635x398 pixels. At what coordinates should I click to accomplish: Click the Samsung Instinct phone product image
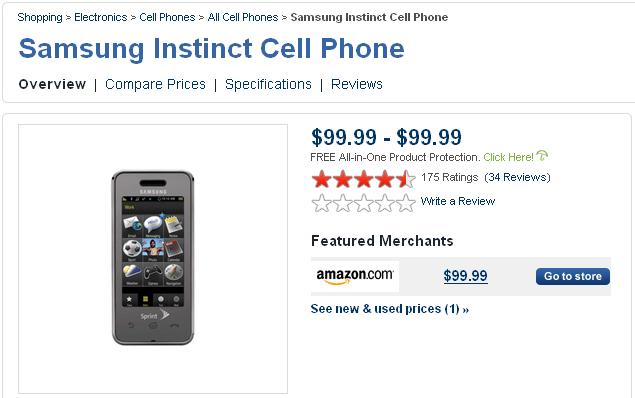(153, 258)
